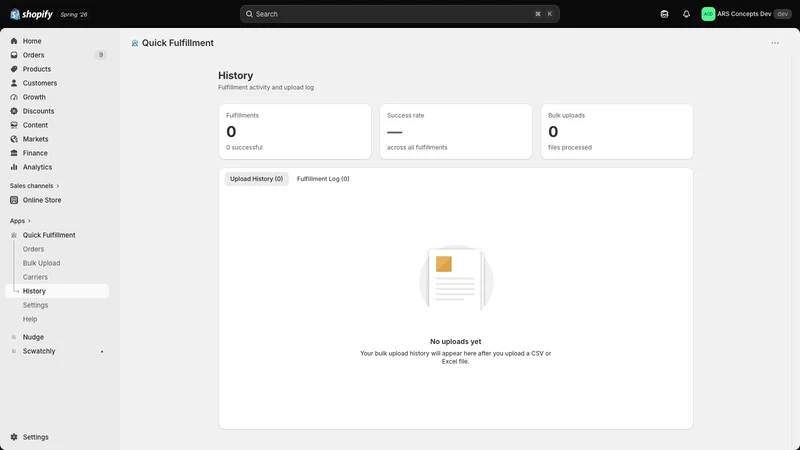
Task: Open the Content page
Action: 35,125
